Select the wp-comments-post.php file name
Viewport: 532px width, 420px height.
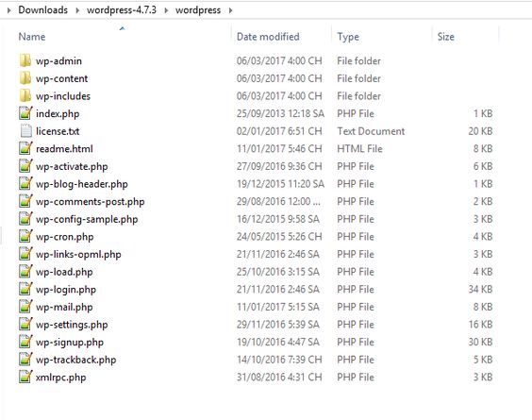tap(91, 202)
